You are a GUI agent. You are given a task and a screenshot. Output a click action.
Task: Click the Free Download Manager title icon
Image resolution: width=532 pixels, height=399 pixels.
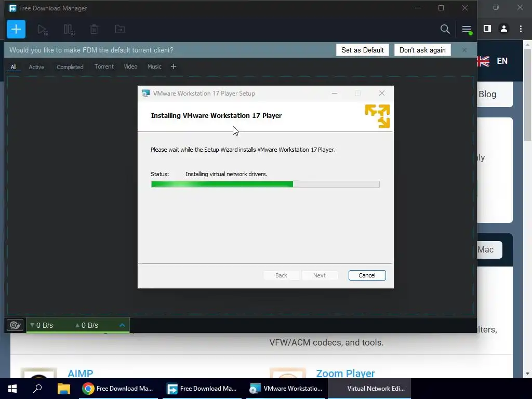(x=13, y=8)
